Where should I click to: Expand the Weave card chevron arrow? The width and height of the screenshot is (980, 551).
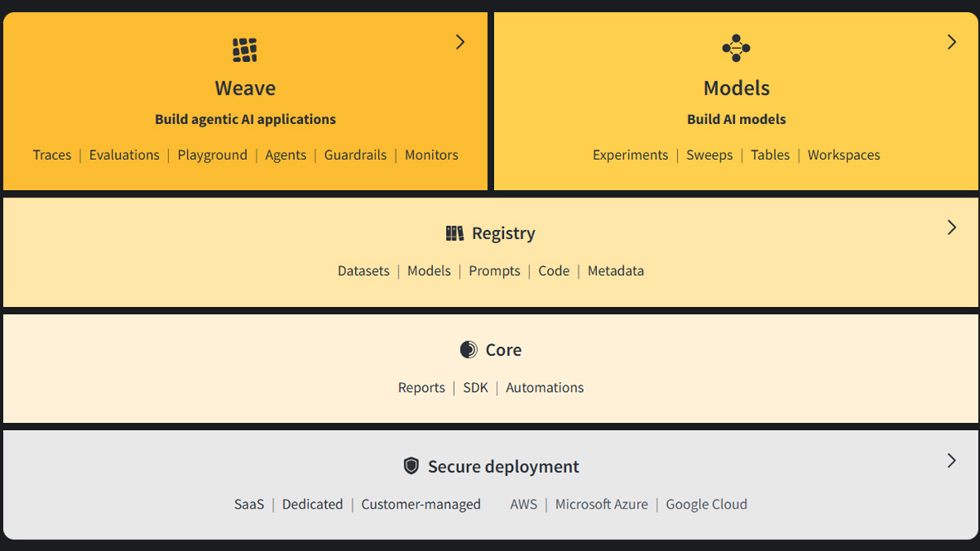coord(461,42)
